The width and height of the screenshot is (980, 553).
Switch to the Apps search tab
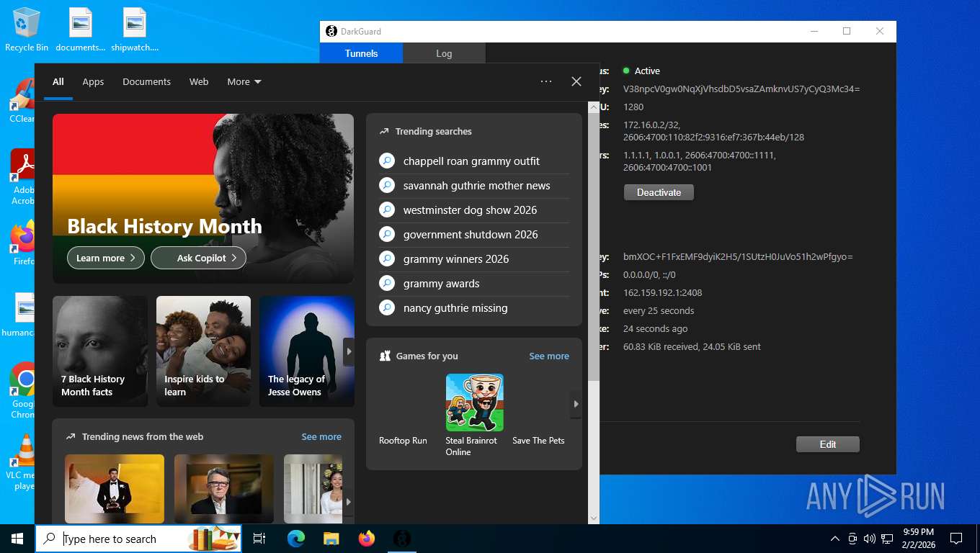(x=93, y=82)
